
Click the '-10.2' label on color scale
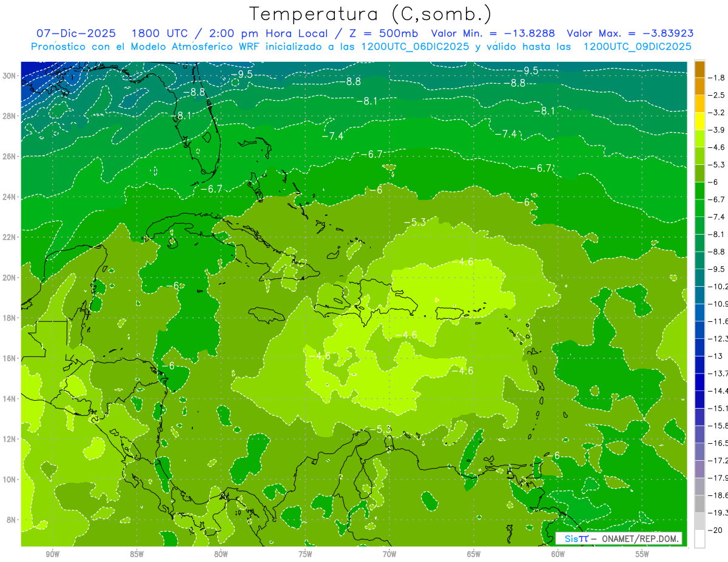coord(719,286)
